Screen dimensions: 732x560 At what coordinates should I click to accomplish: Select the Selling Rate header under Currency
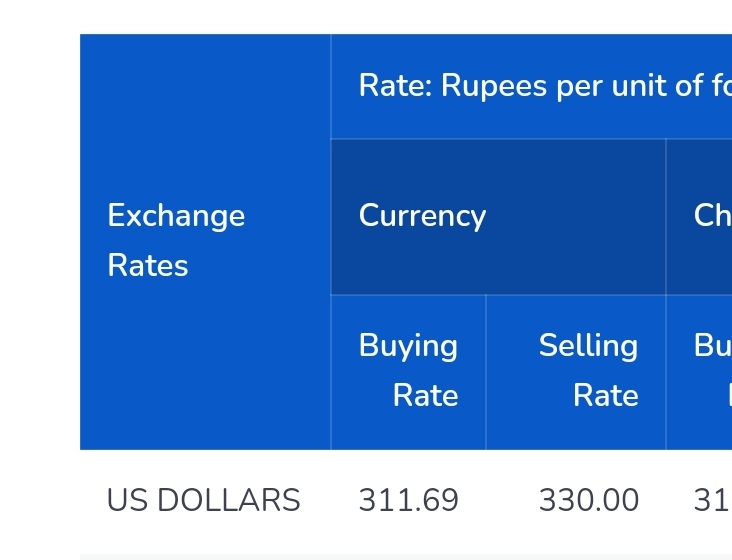[x=576, y=372]
